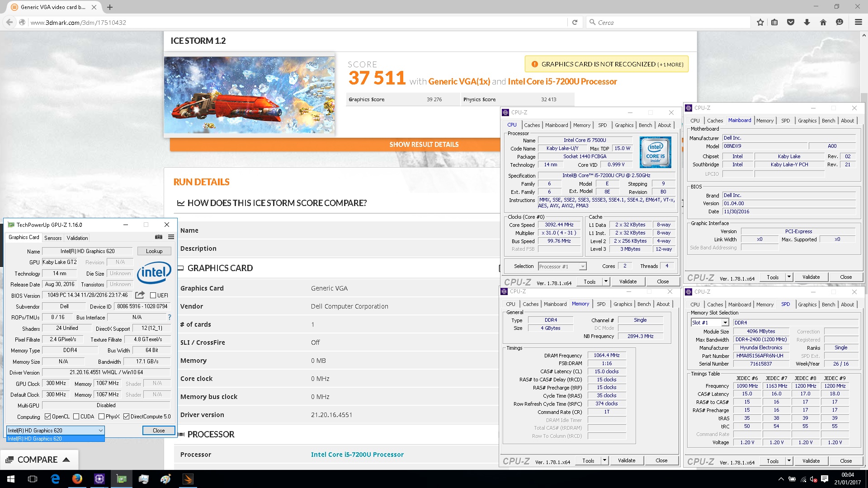Image resolution: width=868 pixels, height=488 pixels.
Task: Click the Lookup button in GPU-Z
Action: pyautogui.click(x=154, y=251)
